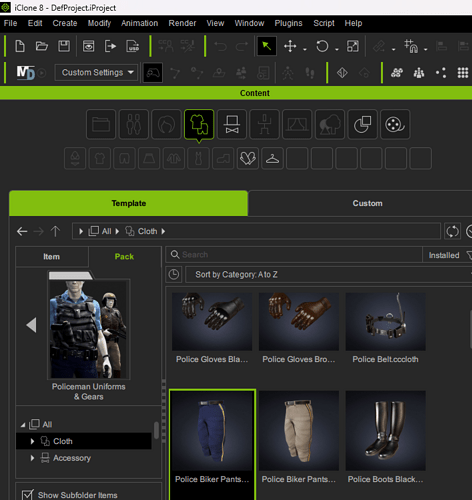
Task: Click the Open Project folder icon
Action: point(42,46)
